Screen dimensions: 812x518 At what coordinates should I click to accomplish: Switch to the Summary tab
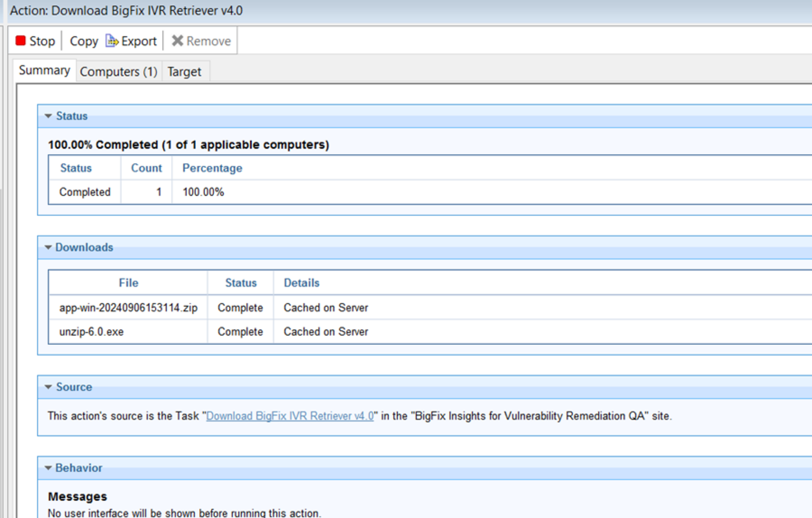[44, 70]
